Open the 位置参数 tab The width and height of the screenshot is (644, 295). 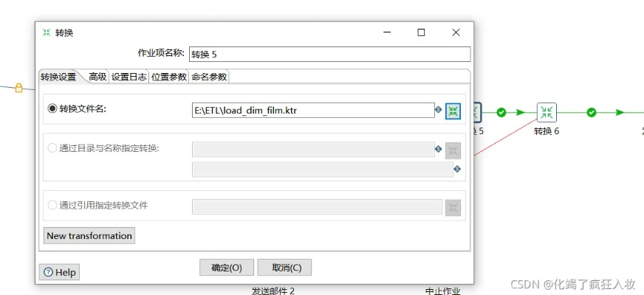169,77
